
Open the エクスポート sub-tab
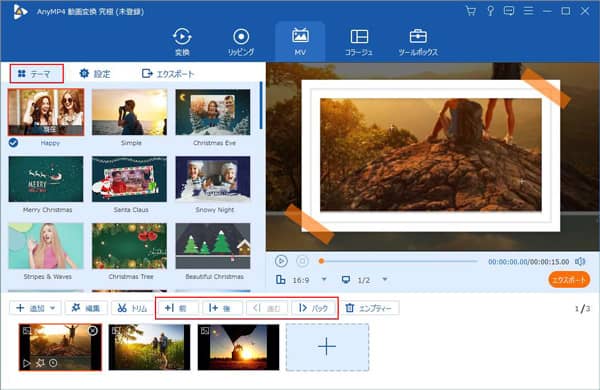pyautogui.click(x=168, y=73)
